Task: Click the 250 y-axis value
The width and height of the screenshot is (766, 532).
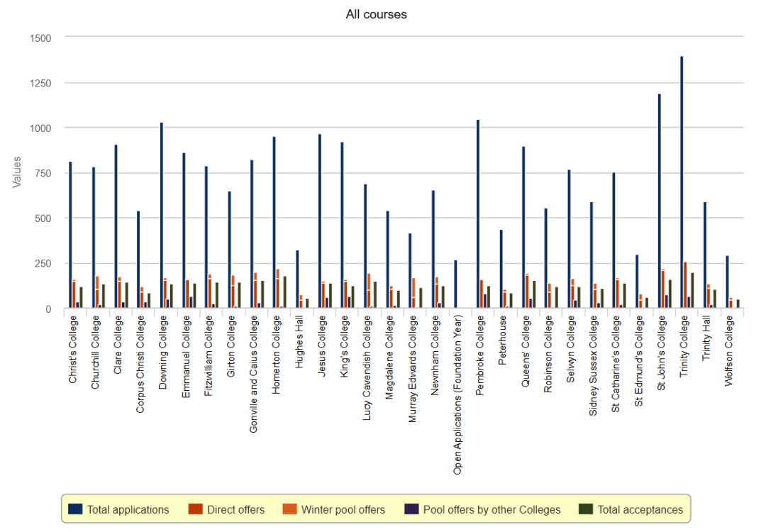Action: [43, 263]
